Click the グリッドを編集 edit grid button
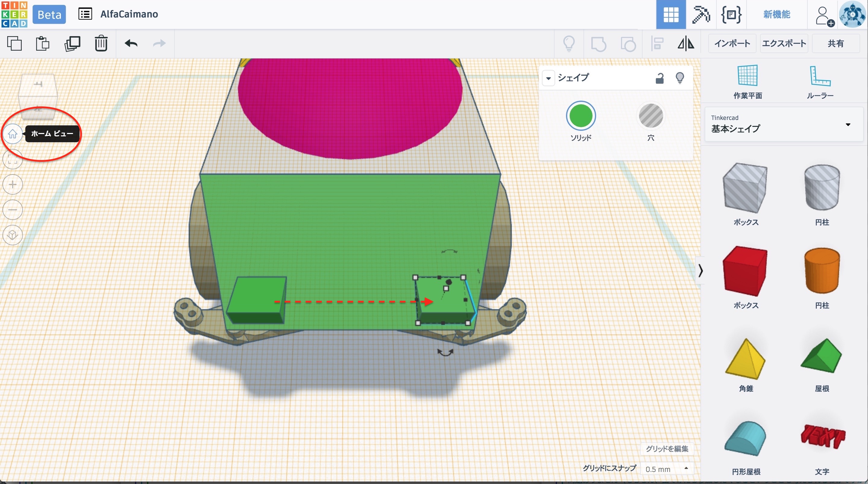Viewport: 868px width, 484px height. [666, 449]
